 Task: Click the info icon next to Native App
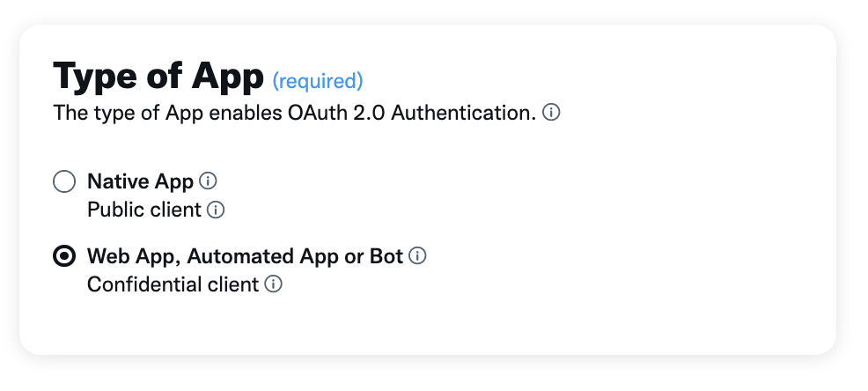point(208,181)
